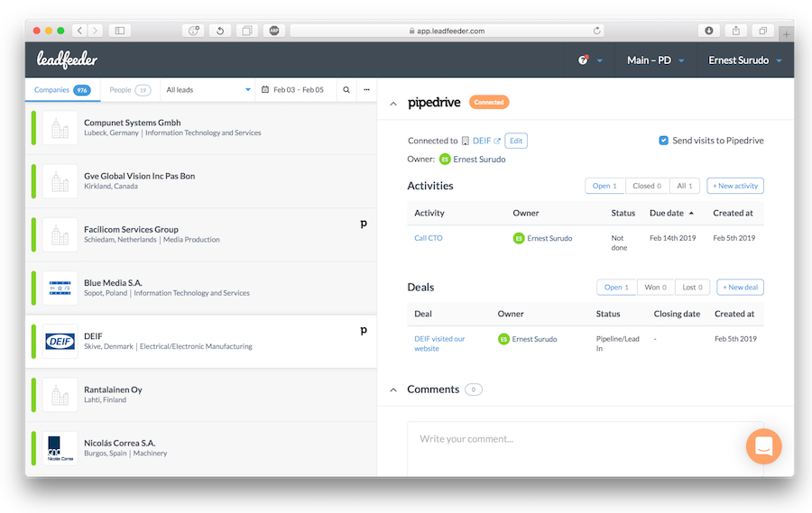Collapse the Comments section chevron
The height and width of the screenshot is (513, 812).
pos(393,389)
